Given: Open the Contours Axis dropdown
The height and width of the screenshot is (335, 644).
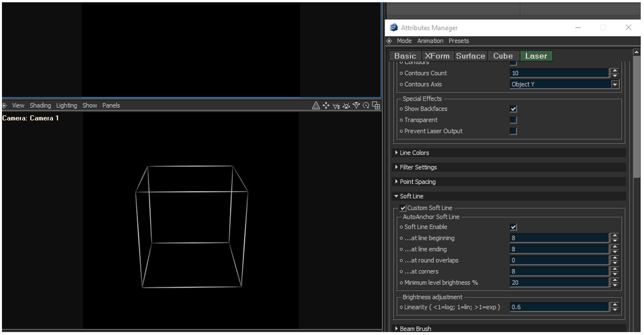Looking at the screenshot, I should 614,84.
